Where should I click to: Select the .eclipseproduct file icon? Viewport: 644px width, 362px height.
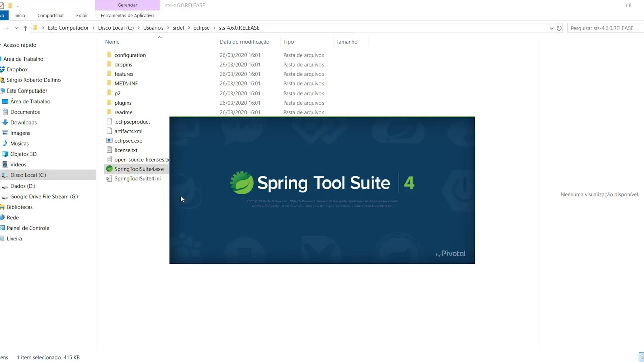(109, 122)
